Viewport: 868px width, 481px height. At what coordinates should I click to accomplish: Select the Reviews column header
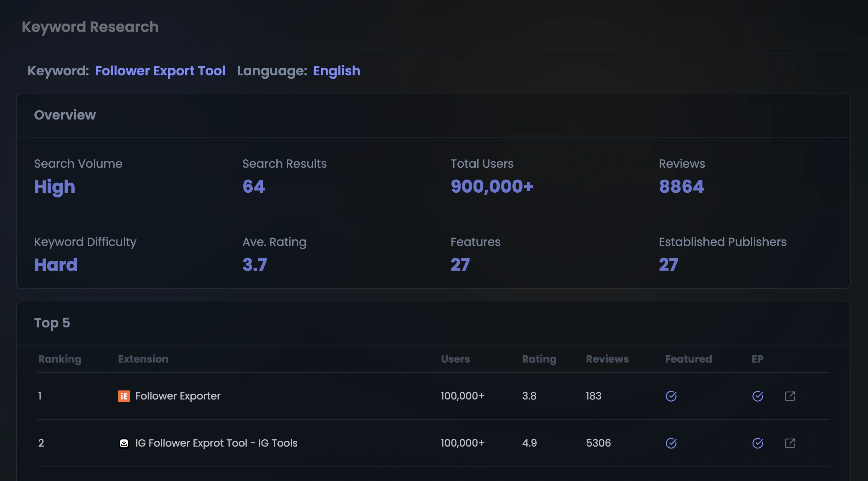click(x=607, y=359)
